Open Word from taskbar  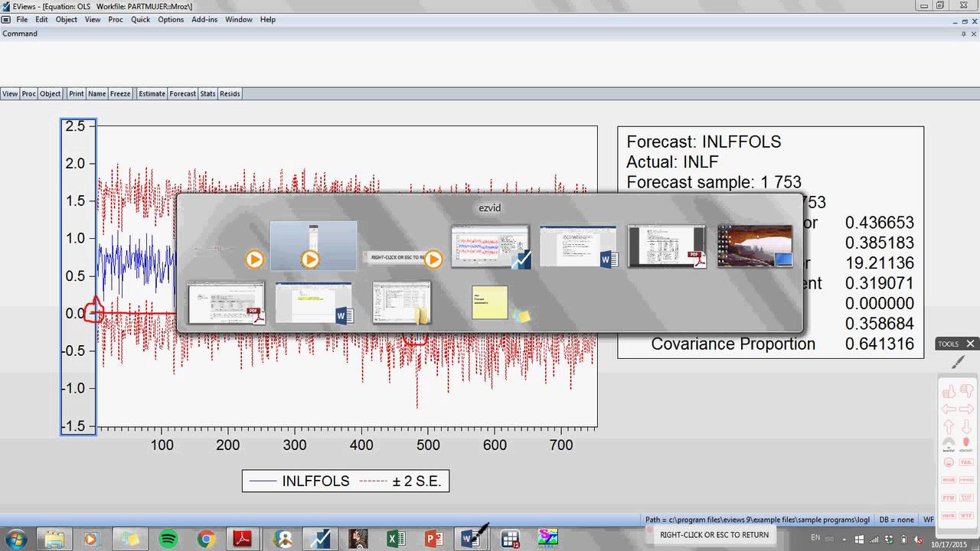(x=472, y=539)
